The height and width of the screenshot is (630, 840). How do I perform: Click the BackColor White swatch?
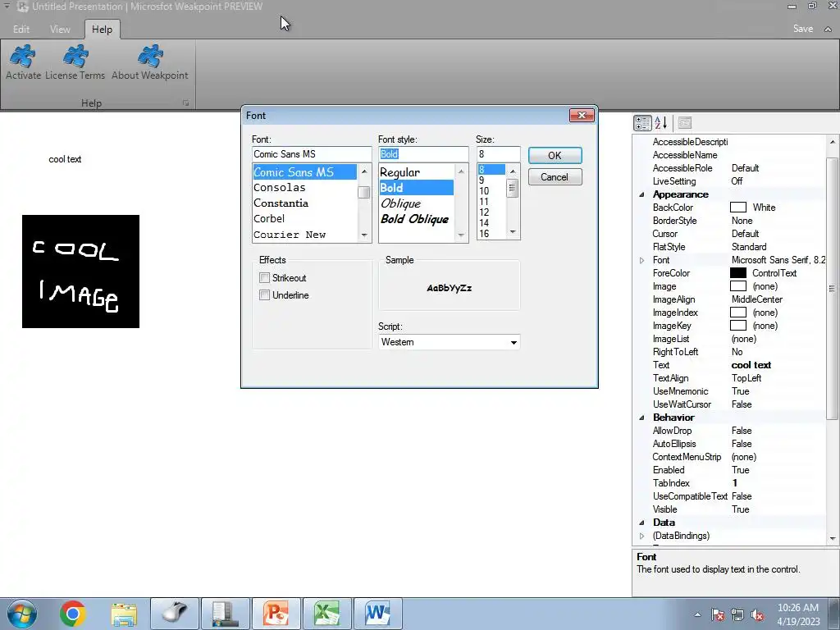point(737,208)
